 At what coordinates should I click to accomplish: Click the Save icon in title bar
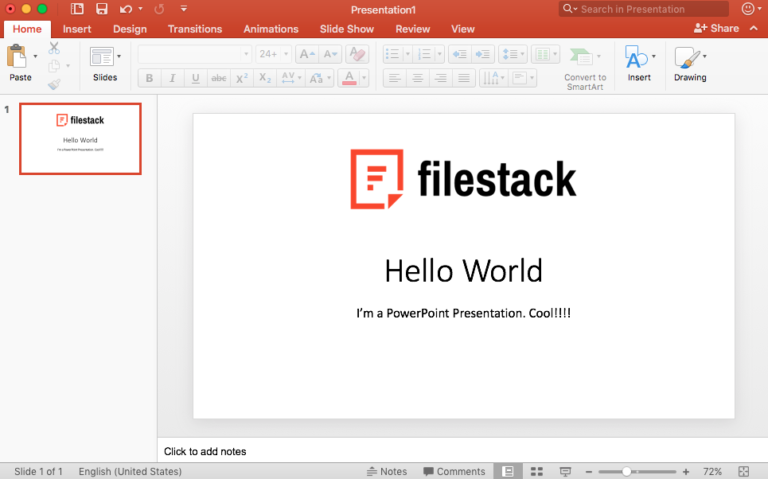point(101,9)
